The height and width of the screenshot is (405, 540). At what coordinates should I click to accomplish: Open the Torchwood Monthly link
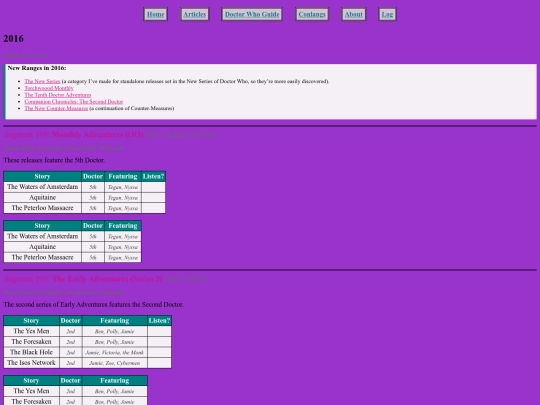49,88
